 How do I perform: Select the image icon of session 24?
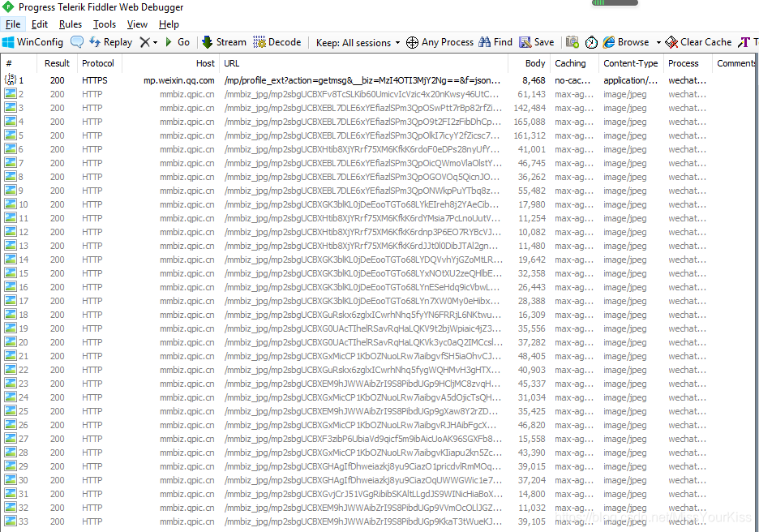(x=11, y=397)
